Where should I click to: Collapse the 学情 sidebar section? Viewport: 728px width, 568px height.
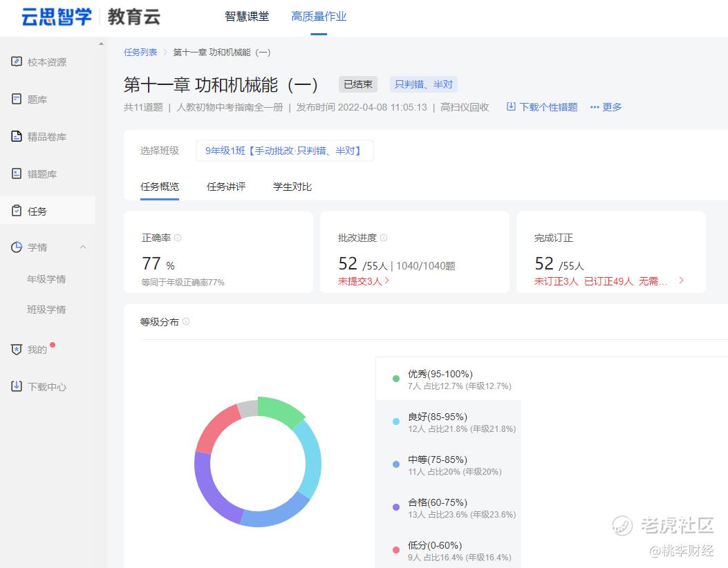[83, 247]
